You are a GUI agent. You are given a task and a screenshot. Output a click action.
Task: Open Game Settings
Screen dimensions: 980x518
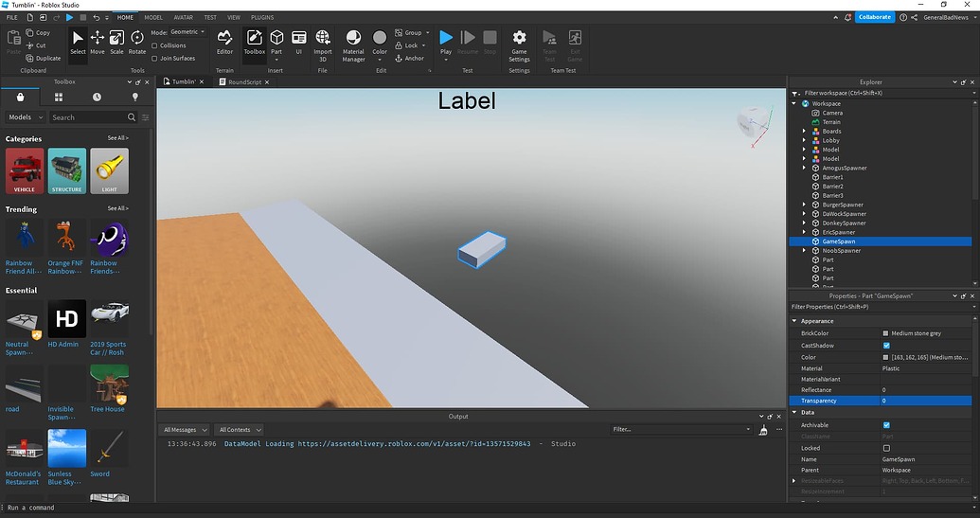[x=520, y=45]
